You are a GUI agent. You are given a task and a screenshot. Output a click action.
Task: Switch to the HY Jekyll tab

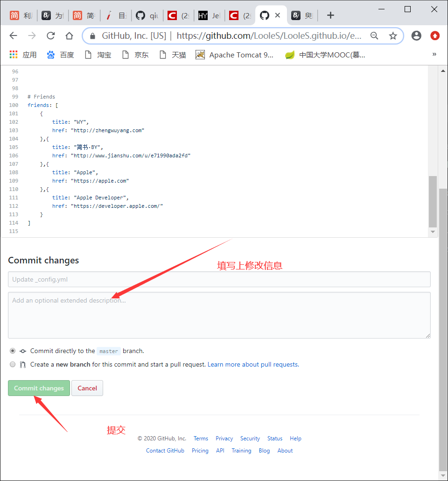(x=210, y=15)
